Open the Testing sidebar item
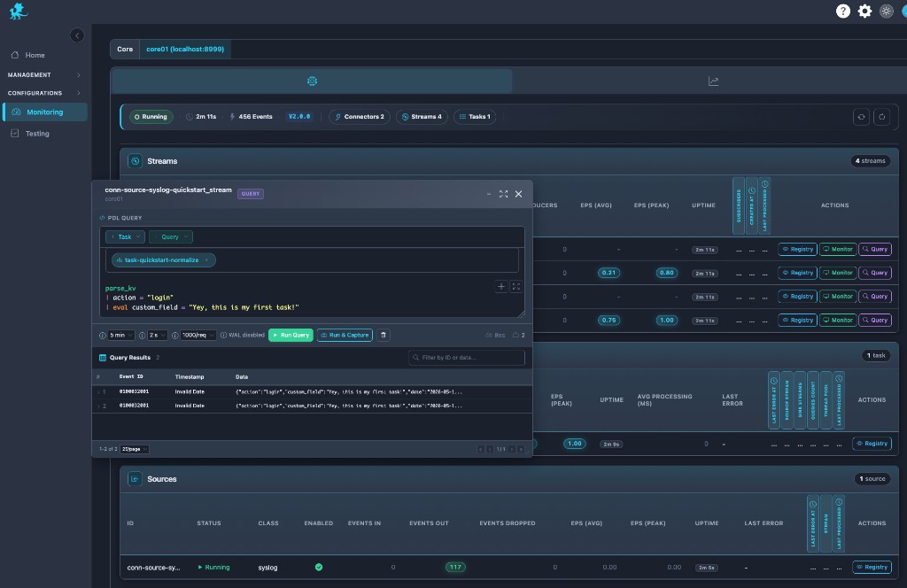The image size is (907, 588). coord(37,134)
